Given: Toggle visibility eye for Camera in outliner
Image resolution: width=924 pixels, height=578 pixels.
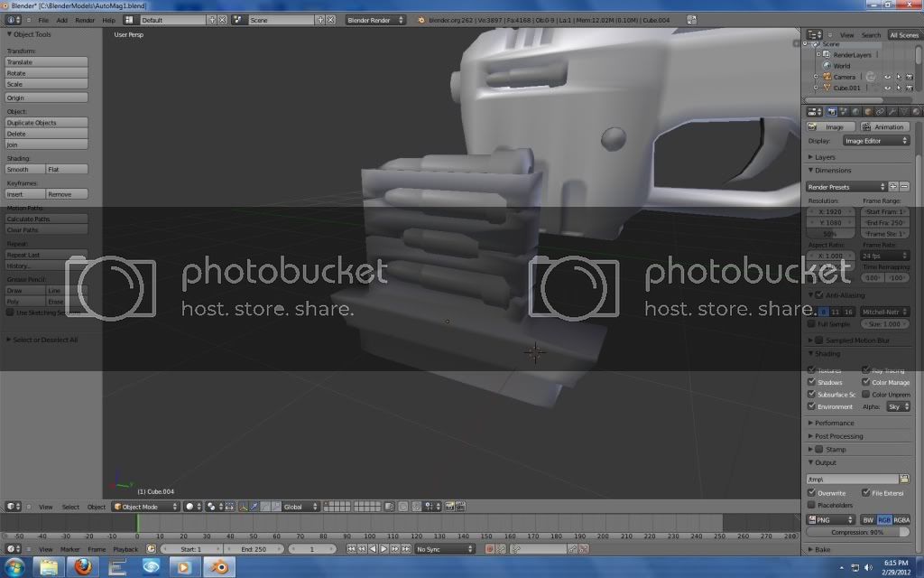Looking at the screenshot, I should tap(887, 77).
